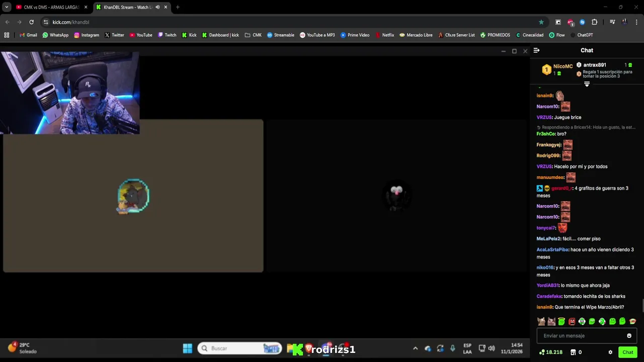
Task: Open the Instagram bookmark
Action: click(x=87, y=35)
